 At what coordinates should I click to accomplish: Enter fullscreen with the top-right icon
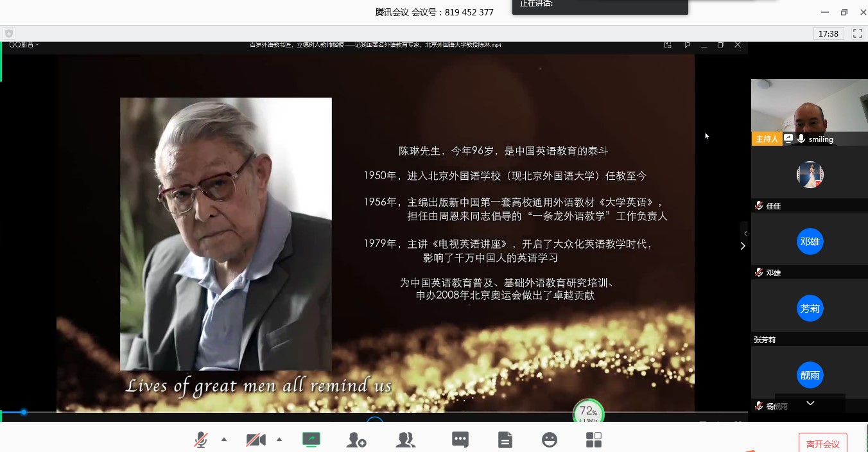click(x=857, y=33)
